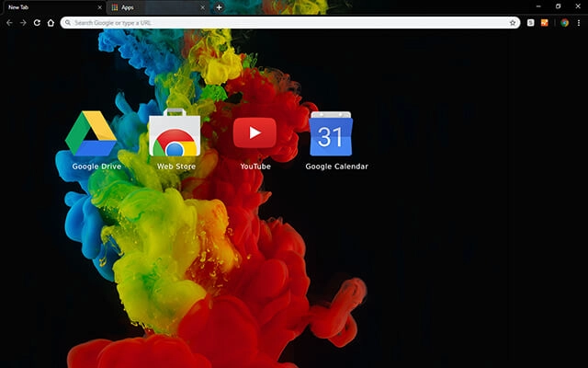Launch the Web Store app icon
The height and width of the screenshot is (368, 588).
(x=175, y=132)
